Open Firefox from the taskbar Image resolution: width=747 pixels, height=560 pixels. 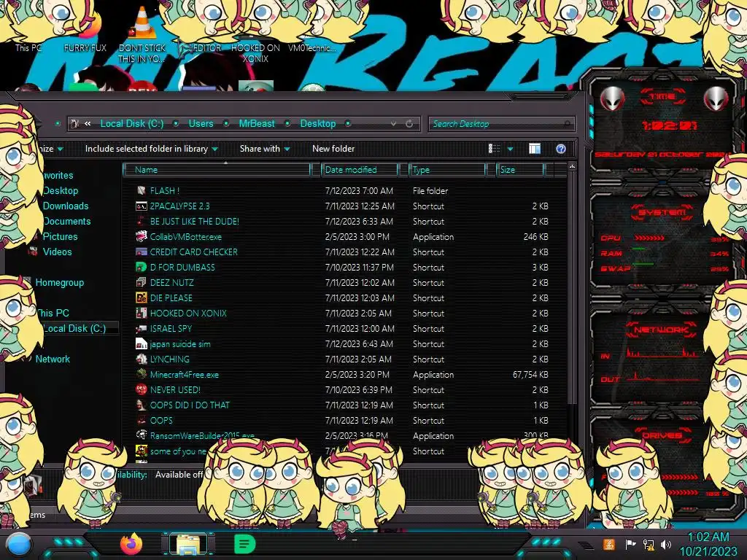131,544
